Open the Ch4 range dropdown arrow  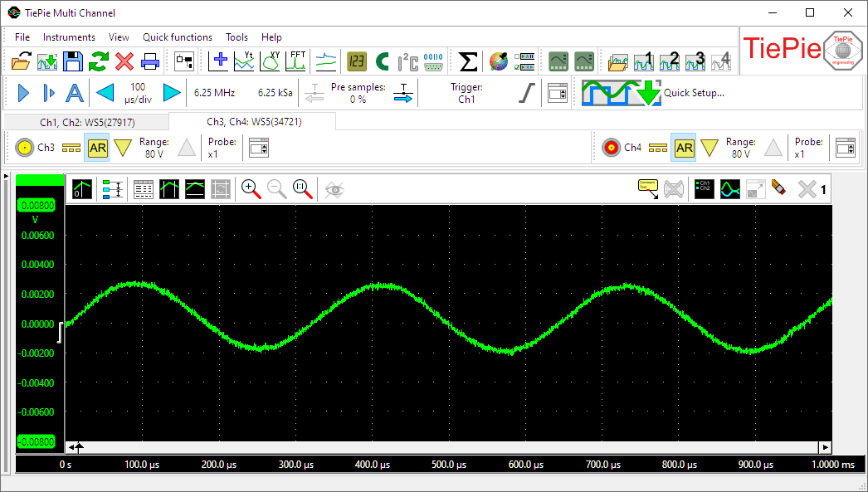click(x=710, y=148)
